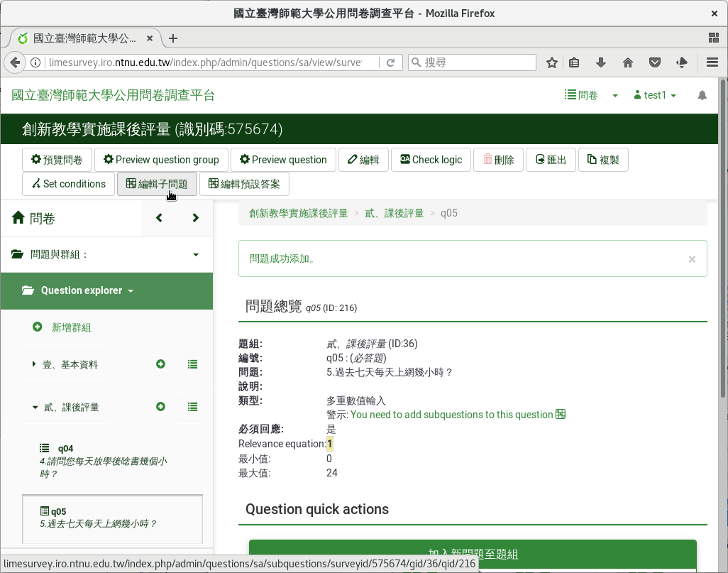Screen dimensions: 728x573
Task: Click 新增群組 to add a group
Action: click(62, 327)
